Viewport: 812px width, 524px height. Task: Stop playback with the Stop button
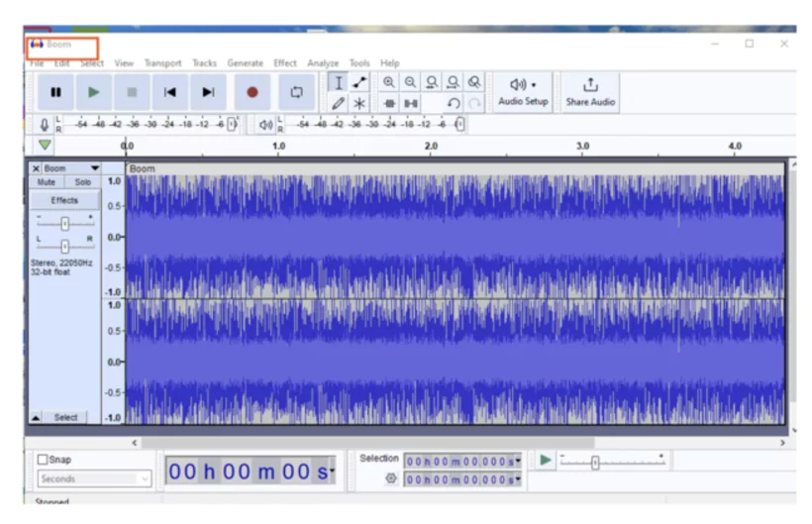click(x=132, y=92)
